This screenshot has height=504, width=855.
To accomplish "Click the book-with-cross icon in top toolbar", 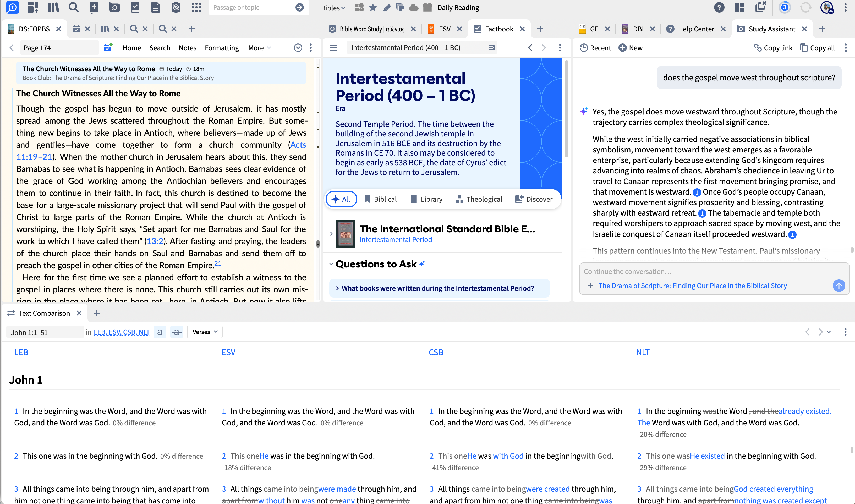I will pos(94,7).
